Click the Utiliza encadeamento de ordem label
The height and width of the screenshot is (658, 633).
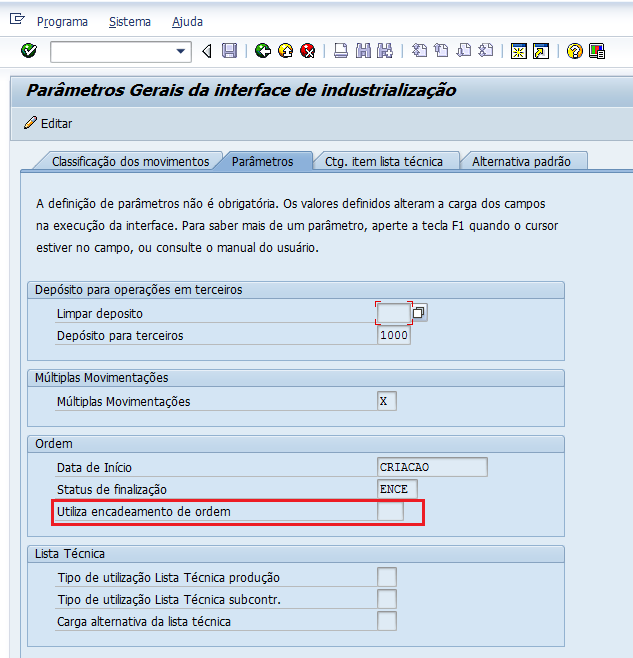pyautogui.click(x=144, y=512)
